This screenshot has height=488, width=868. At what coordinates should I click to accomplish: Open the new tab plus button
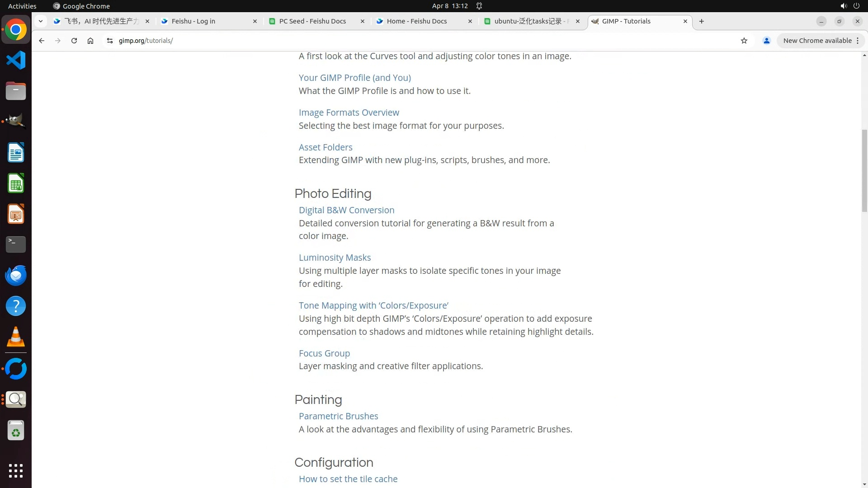[702, 21]
